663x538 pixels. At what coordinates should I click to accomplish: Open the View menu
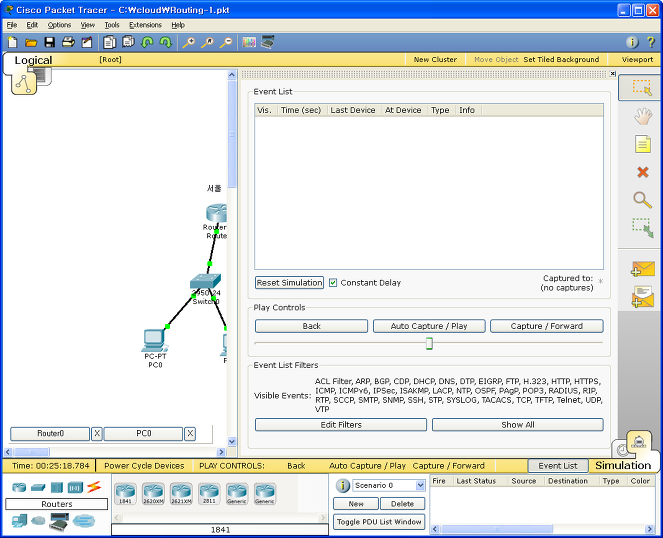88,25
